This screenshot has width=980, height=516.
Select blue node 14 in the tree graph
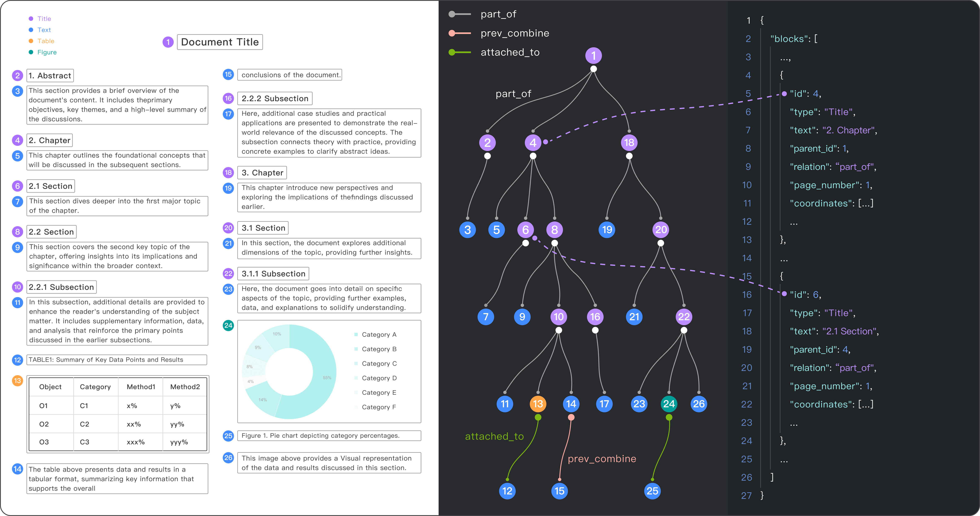click(571, 404)
